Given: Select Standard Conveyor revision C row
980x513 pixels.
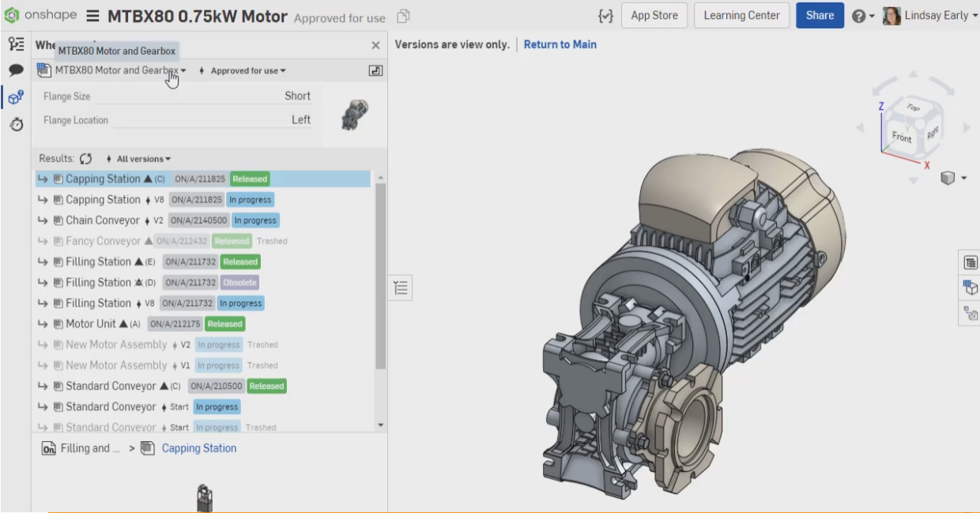Looking at the screenshot, I should (202, 386).
